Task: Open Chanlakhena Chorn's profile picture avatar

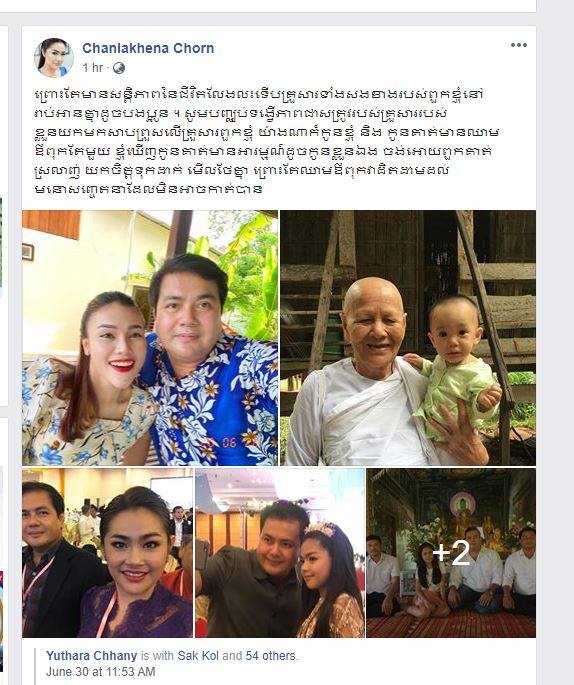Action: point(54,58)
